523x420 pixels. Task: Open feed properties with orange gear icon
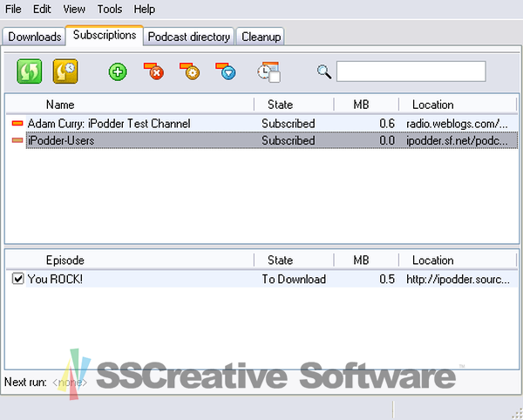[190, 71]
